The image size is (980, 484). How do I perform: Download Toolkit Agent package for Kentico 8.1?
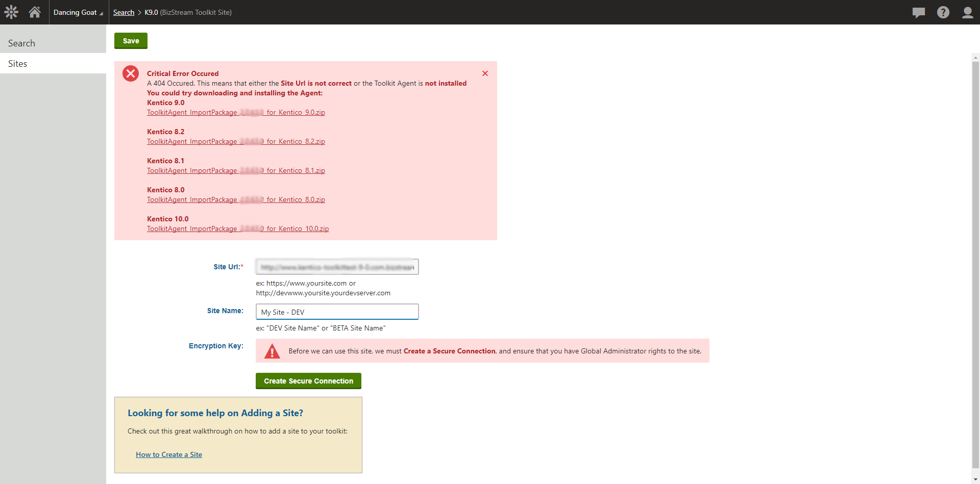236,170
